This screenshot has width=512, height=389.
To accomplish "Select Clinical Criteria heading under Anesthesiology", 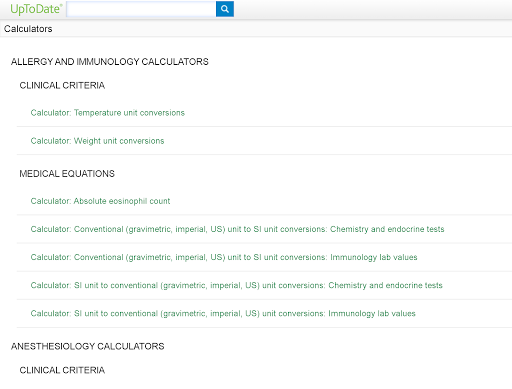I will click(62, 370).
